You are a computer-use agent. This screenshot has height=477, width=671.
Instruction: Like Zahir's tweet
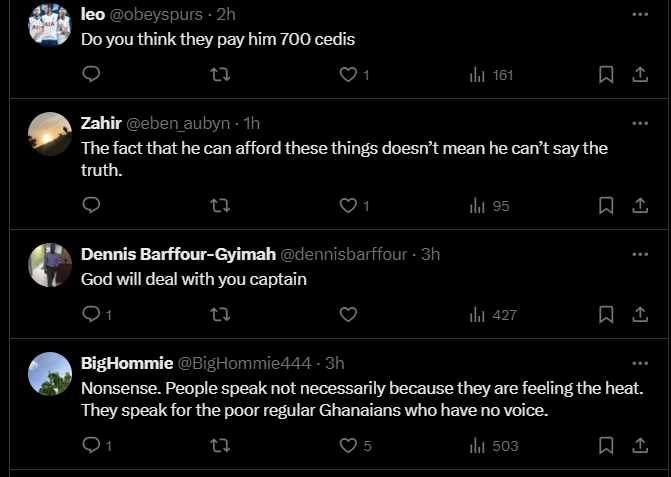(348, 205)
